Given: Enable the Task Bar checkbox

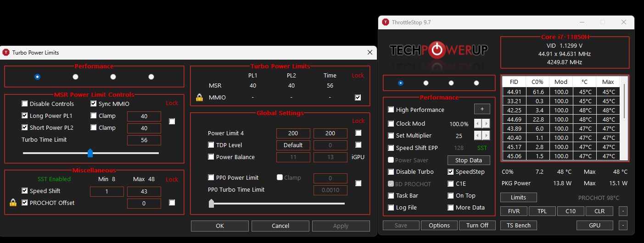Looking at the screenshot, I should click(391, 196).
